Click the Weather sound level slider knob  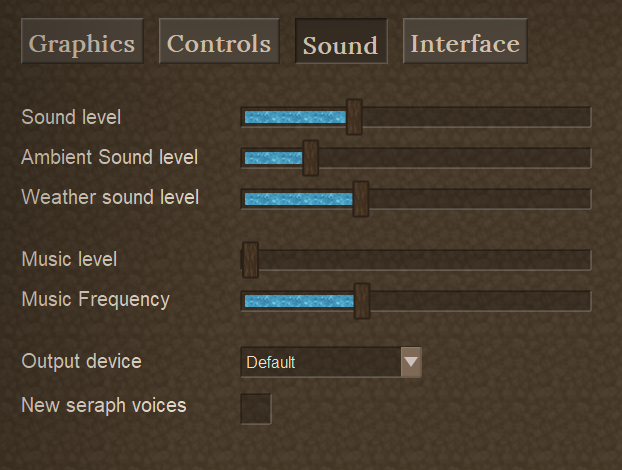pyautogui.click(x=361, y=198)
